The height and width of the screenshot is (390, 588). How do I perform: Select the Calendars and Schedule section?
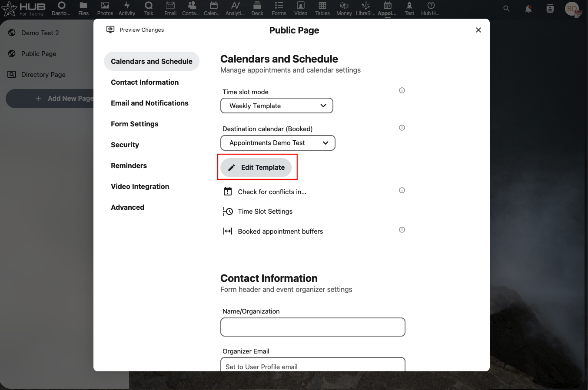point(151,61)
